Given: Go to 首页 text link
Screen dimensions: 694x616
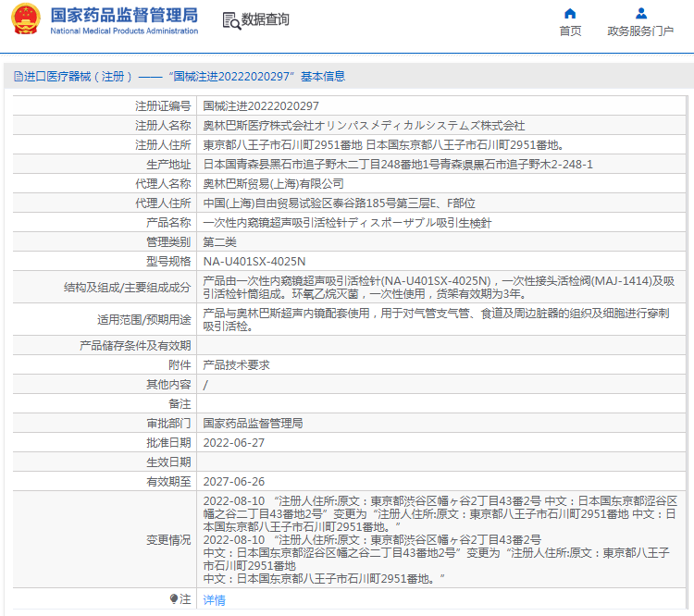Looking at the screenshot, I should pos(570,31).
